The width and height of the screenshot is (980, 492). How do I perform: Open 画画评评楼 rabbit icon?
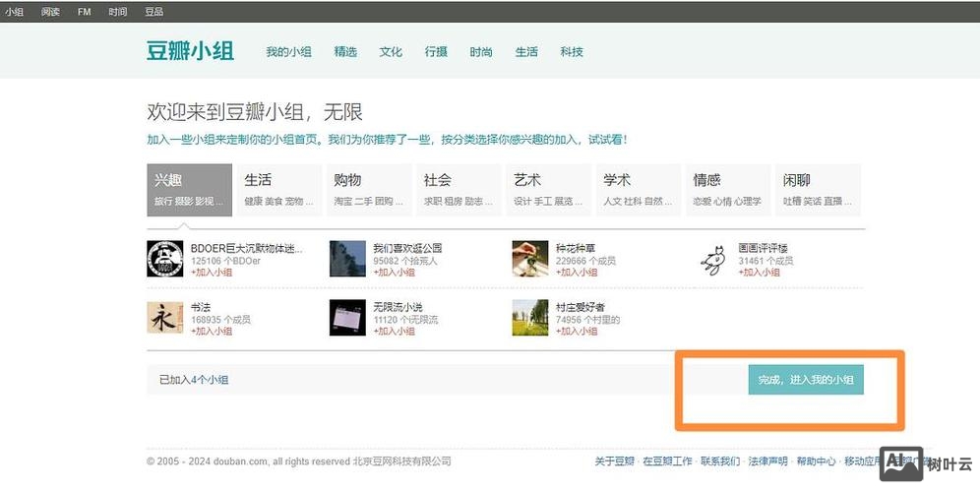click(713, 260)
